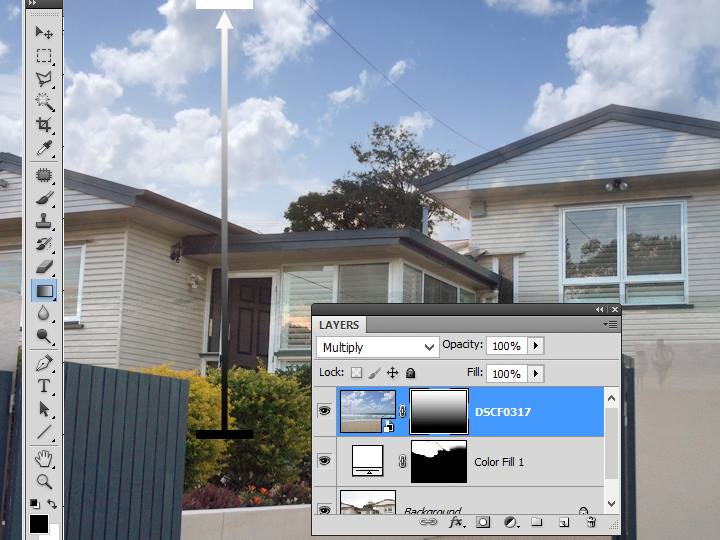Open the Layers panel options menu
Screen dimensions: 720x540
pyautogui.click(x=610, y=325)
